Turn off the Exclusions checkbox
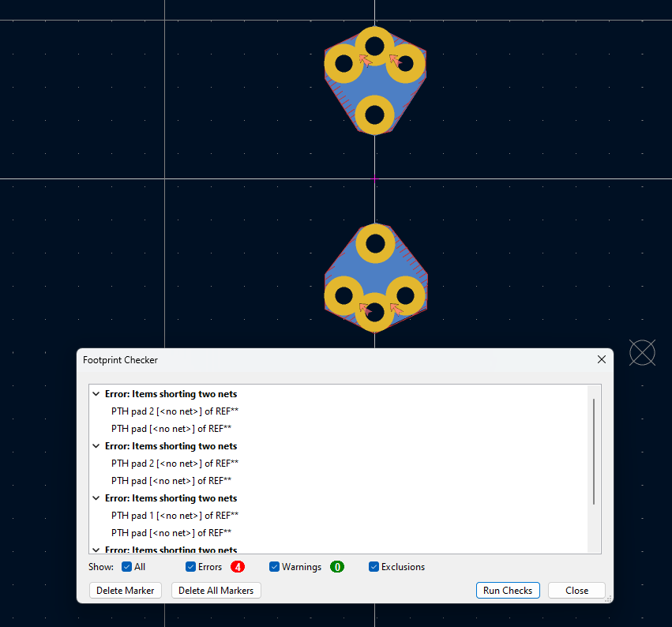Image resolution: width=672 pixels, height=627 pixels. [374, 567]
